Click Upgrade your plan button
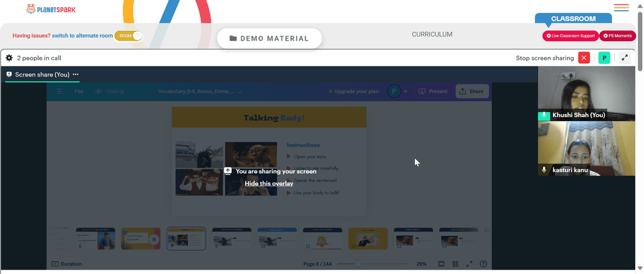The height and width of the screenshot is (274, 644). click(x=353, y=91)
